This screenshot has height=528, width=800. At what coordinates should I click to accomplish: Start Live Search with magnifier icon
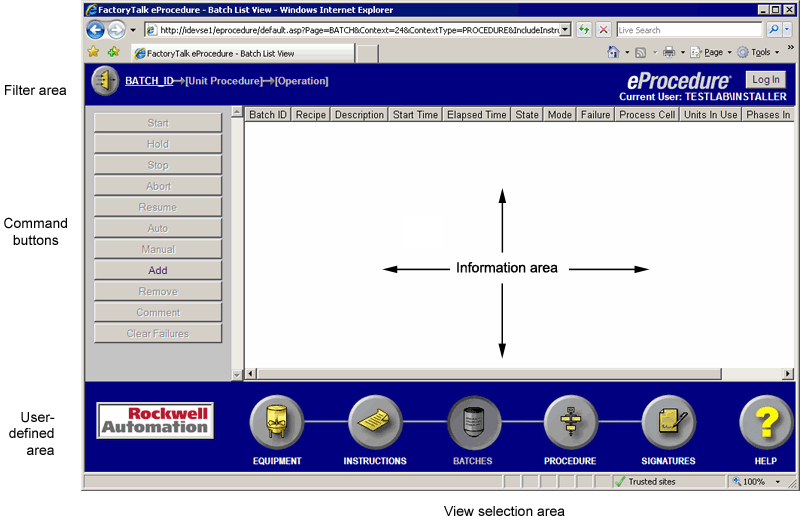point(773,30)
